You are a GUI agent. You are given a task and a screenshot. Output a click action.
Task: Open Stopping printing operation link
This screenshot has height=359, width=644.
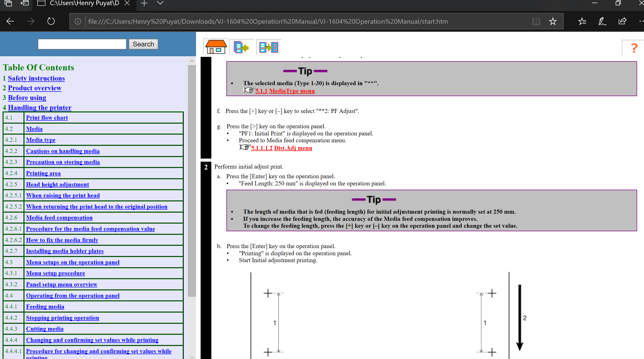(63, 318)
